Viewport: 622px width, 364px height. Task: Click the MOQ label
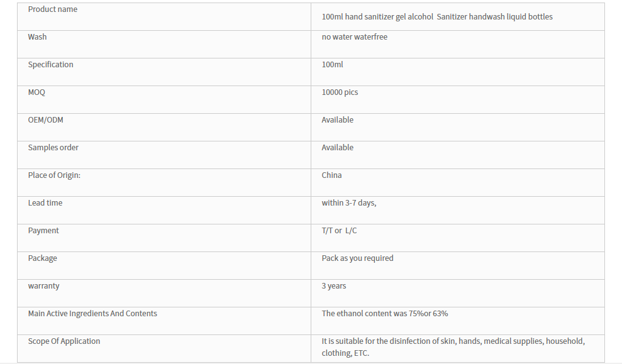36,92
